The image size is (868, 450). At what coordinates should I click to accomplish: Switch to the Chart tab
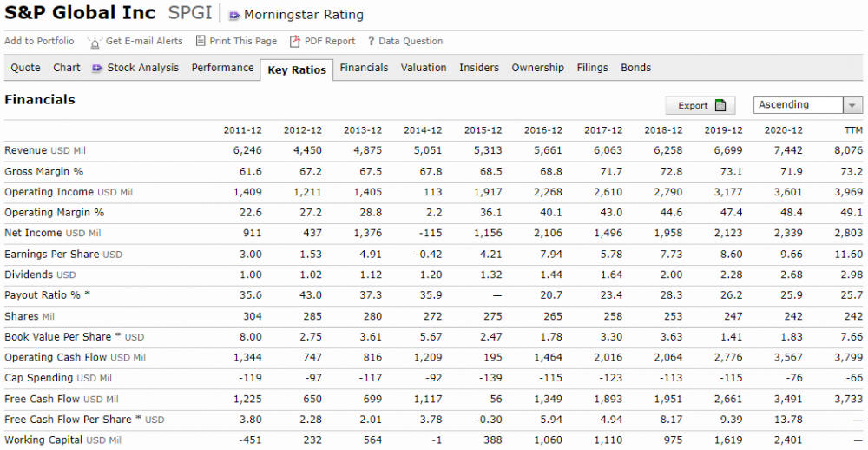point(67,68)
